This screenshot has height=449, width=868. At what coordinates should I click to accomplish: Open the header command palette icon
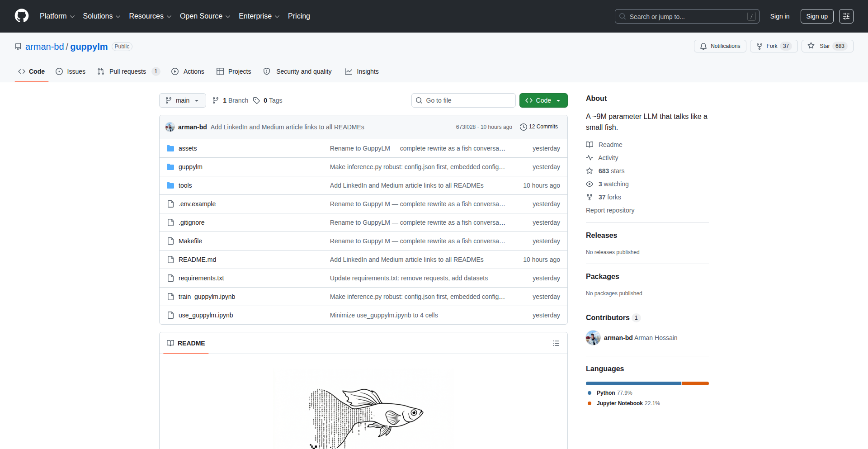(846, 16)
